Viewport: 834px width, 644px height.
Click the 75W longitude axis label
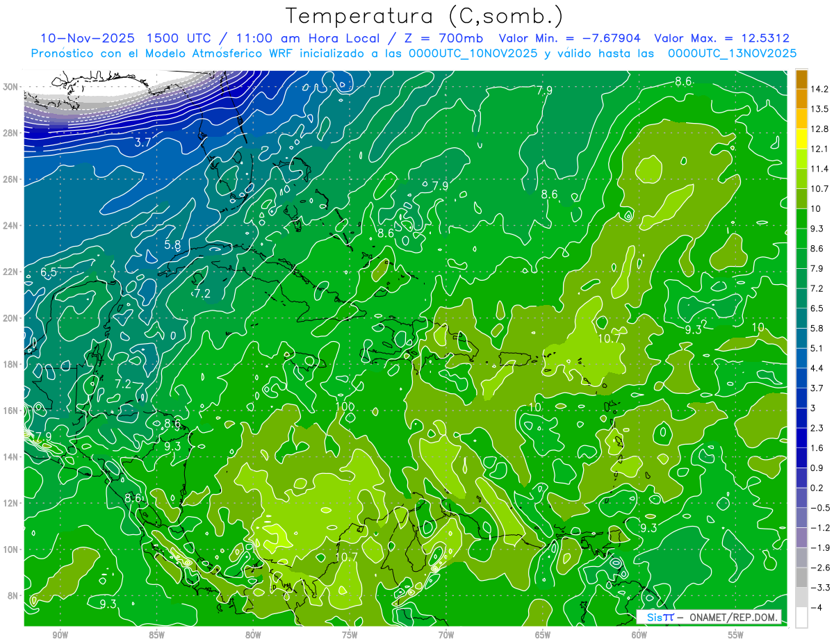[x=350, y=635]
